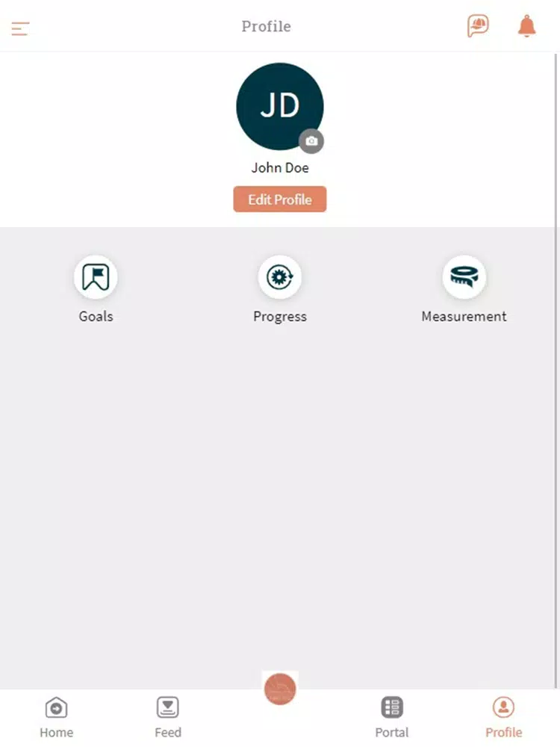The image size is (560, 747).
Task: Open the hamburger side menu
Action: pyautogui.click(x=20, y=28)
